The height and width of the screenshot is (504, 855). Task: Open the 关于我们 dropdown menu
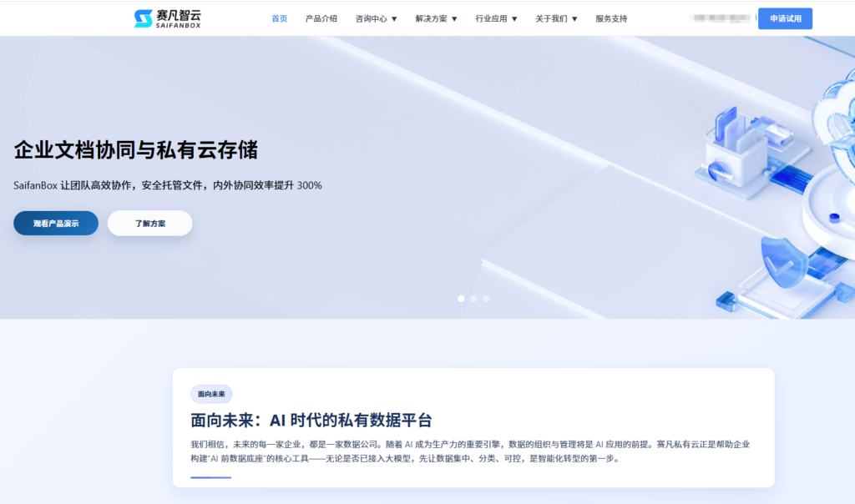[x=556, y=18]
